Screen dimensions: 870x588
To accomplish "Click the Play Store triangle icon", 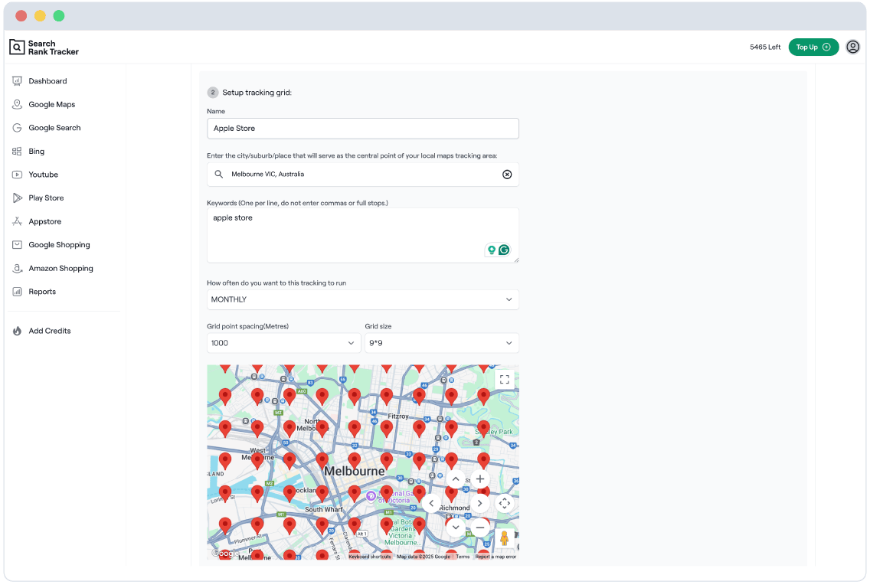I will coord(17,198).
